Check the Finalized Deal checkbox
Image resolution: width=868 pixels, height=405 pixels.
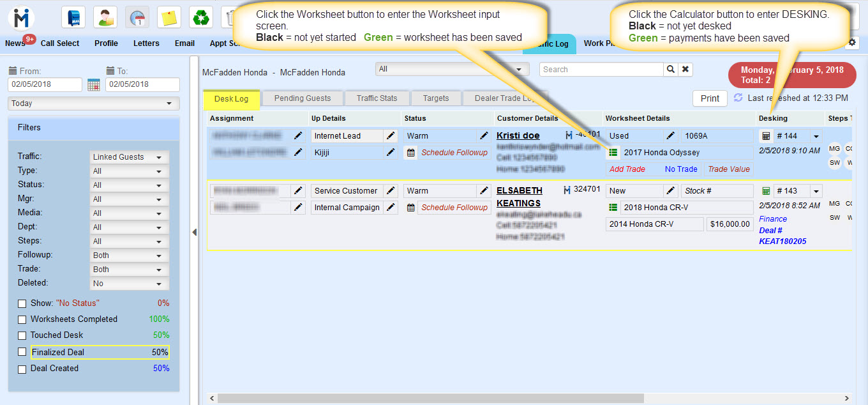point(22,352)
